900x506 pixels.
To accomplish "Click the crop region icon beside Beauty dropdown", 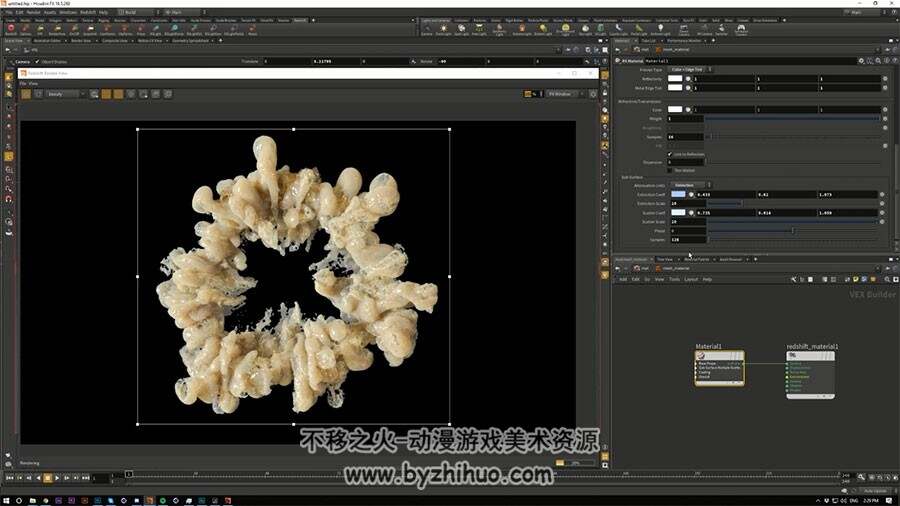I will coord(38,94).
